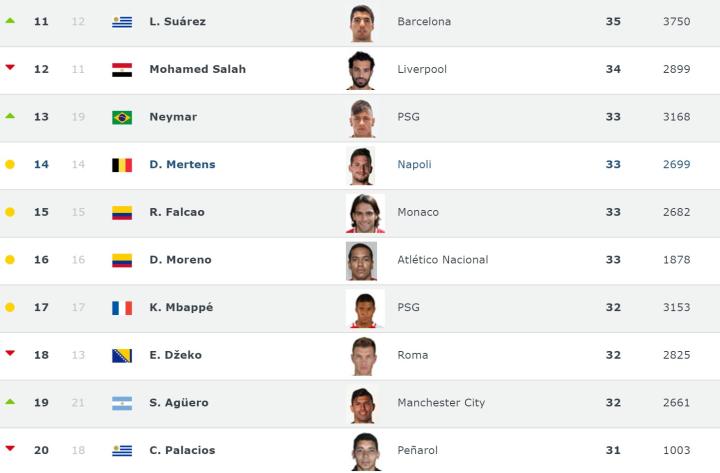Click the Bosnia flag beside E. Džeko
The width and height of the screenshot is (720, 473).
pyautogui.click(x=122, y=355)
